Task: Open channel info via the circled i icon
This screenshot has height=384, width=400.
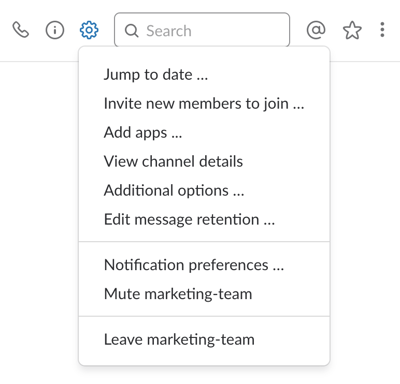Action: coord(55,30)
